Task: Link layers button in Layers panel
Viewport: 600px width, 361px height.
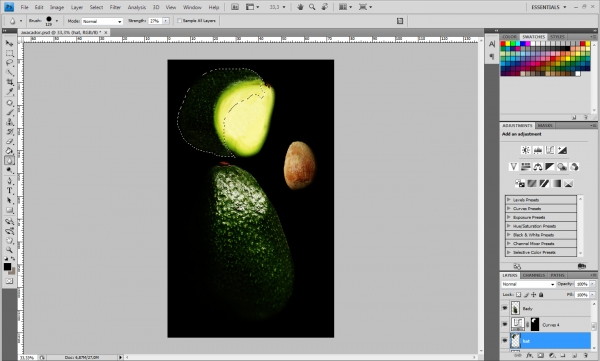Action: [x=517, y=355]
